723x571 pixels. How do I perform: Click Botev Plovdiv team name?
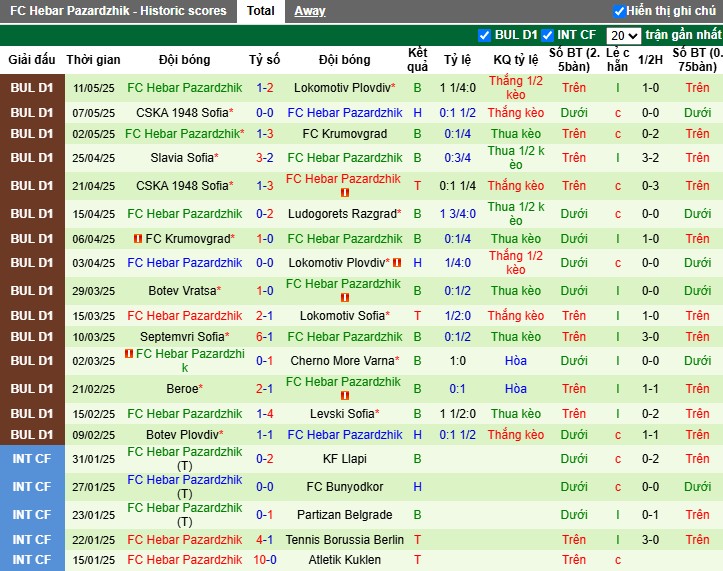[x=182, y=434]
